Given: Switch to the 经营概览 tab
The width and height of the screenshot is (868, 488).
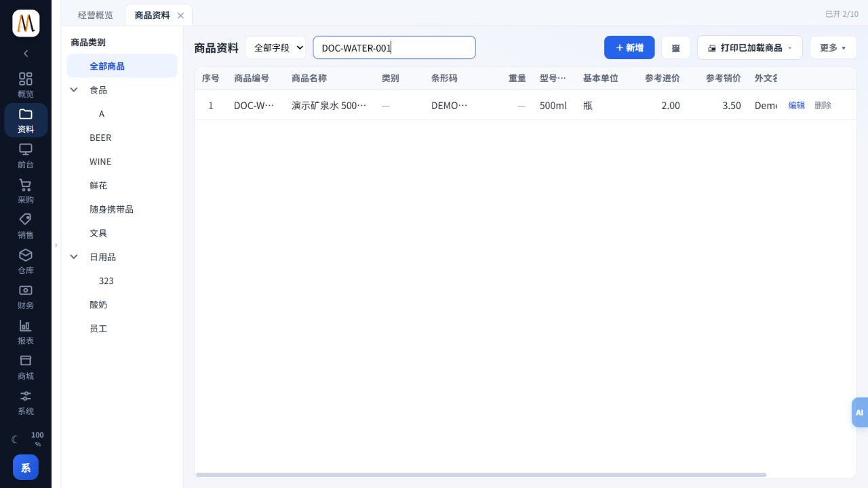Looking at the screenshot, I should pyautogui.click(x=96, y=15).
